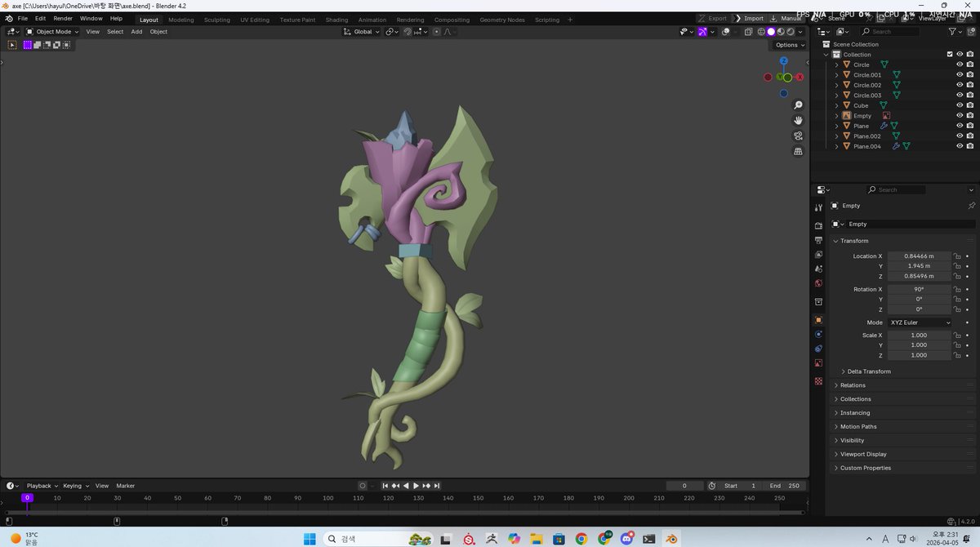The height and width of the screenshot is (547, 980).
Task: Toggle viewport visibility of Plane.004
Action: click(x=960, y=146)
